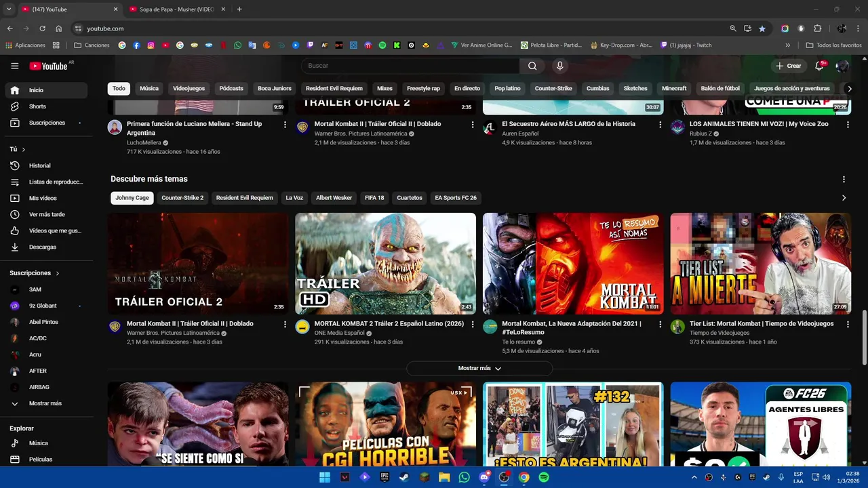Open the account avatar menu

click(x=842, y=66)
